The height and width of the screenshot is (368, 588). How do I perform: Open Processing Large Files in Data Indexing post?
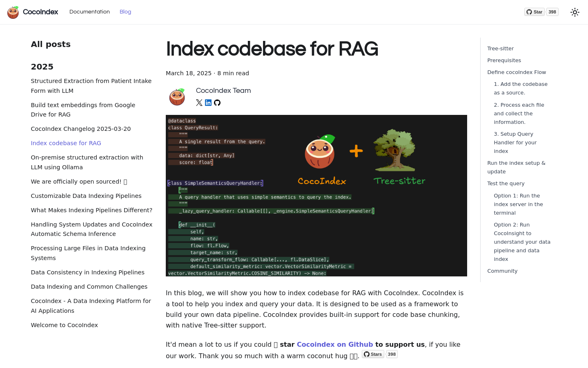(88, 253)
